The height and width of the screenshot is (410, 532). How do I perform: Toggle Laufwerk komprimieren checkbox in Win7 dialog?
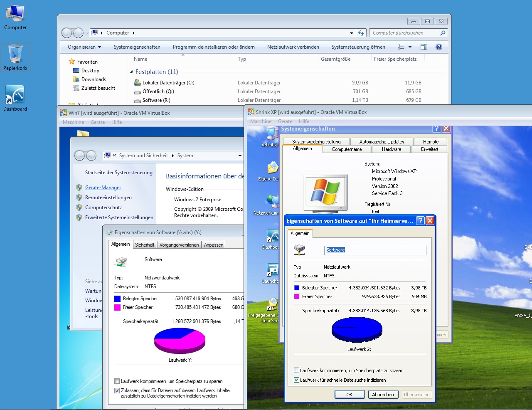(x=117, y=381)
